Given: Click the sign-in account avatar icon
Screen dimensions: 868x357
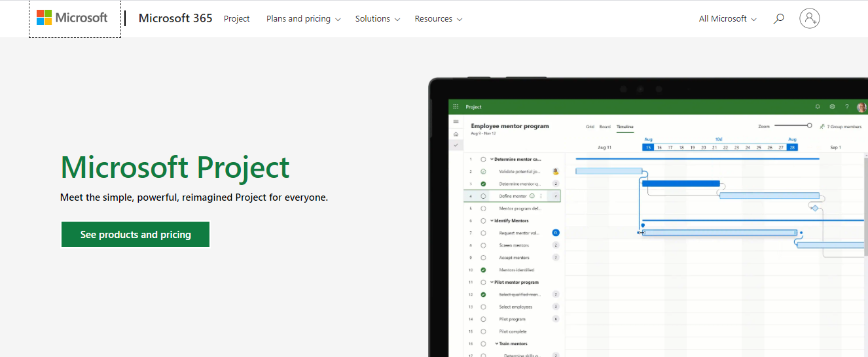Looking at the screenshot, I should click(x=810, y=18).
